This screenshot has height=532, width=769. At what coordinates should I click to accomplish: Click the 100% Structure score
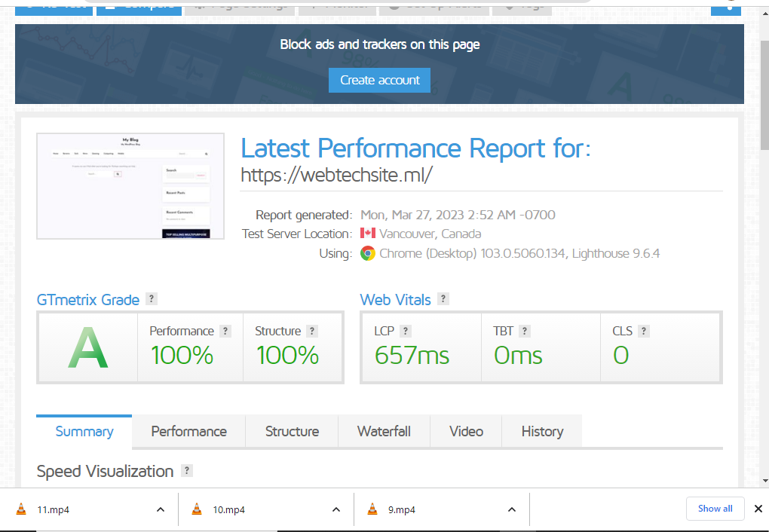(287, 355)
